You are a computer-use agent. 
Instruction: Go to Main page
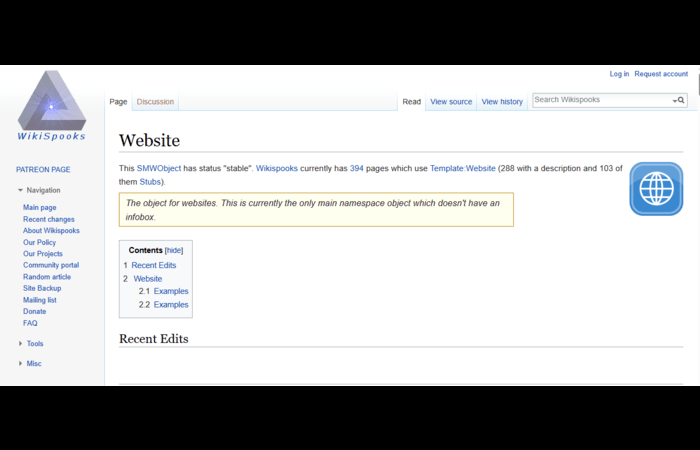coord(40,208)
